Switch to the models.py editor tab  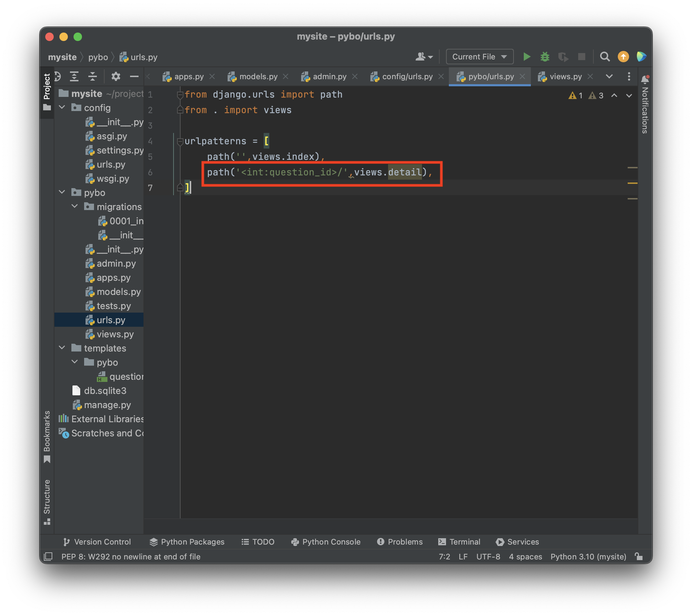point(258,76)
